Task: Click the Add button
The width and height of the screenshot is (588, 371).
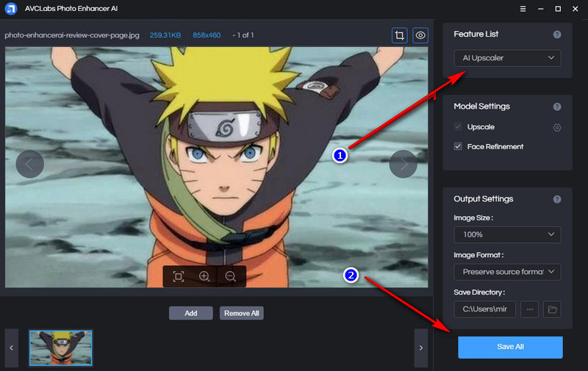Action: pyautogui.click(x=191, y=313)
